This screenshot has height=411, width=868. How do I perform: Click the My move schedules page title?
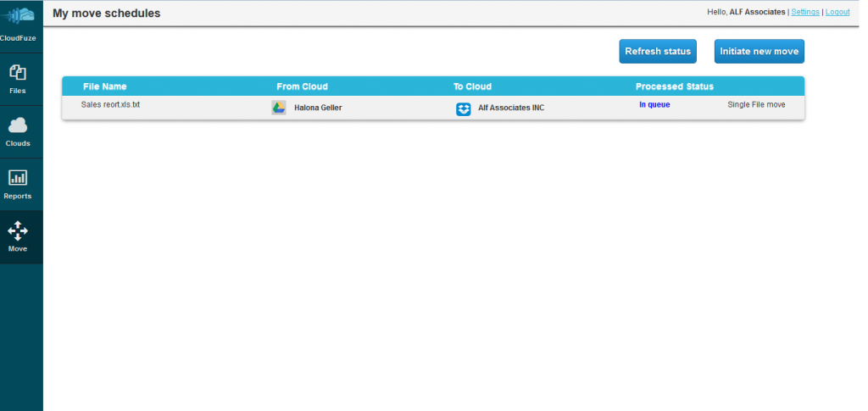click(x=106, y=14)
